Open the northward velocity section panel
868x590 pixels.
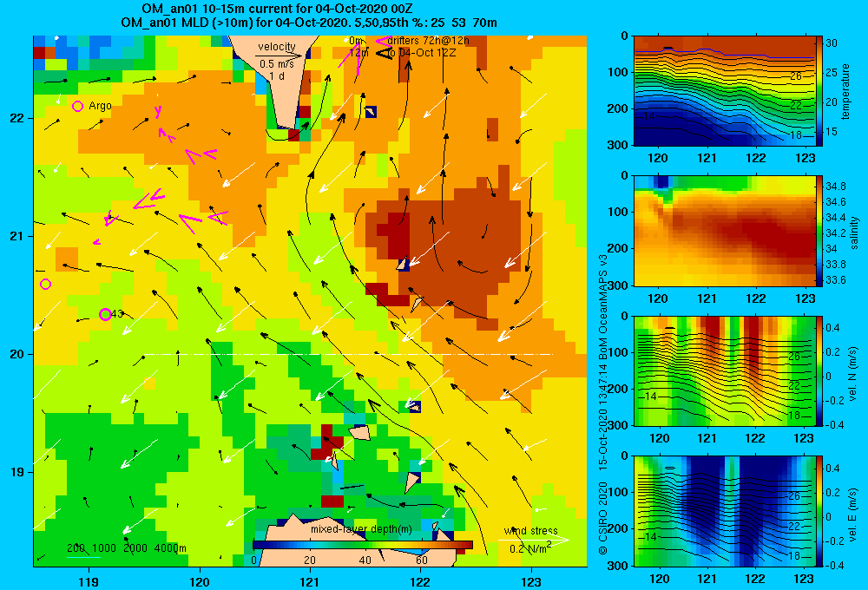725,370
